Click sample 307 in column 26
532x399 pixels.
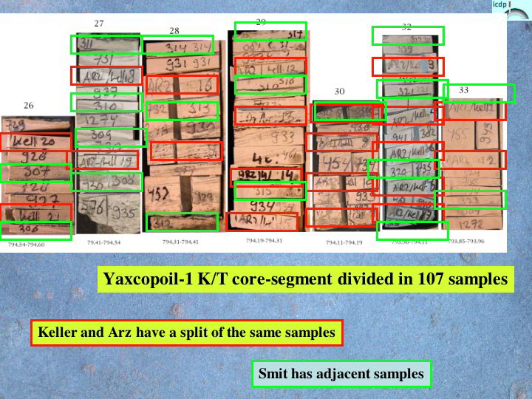(36, 173)
